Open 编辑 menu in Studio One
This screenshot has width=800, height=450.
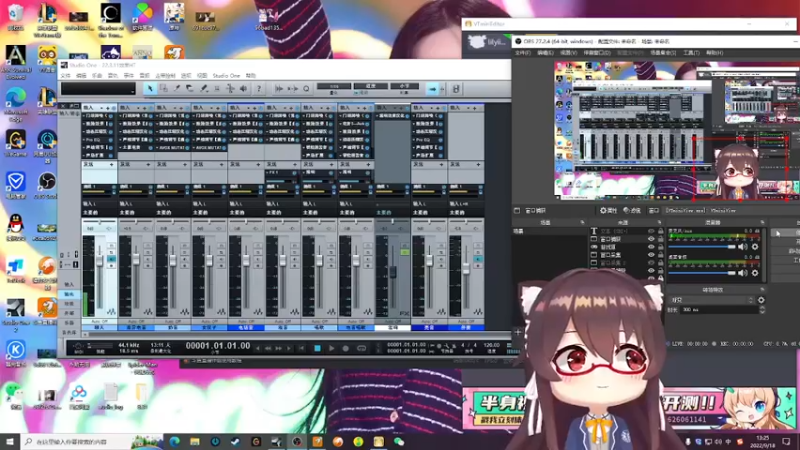point(81,76)
